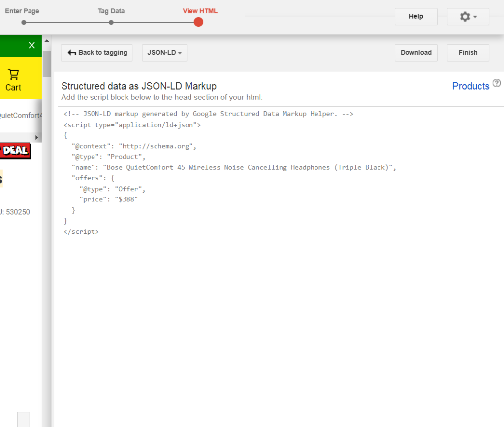This screenshot has height=427, width=504.
Task: Click the product name line in JSON code
Action: [x=234, y=167]
